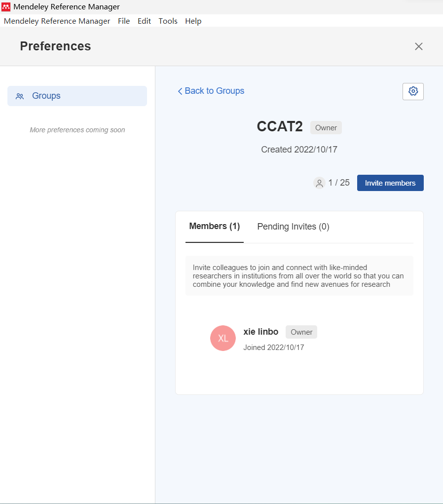Click the Mendeley logo in title bar
This screenshot has height=504, width=443.
[6, 7]
